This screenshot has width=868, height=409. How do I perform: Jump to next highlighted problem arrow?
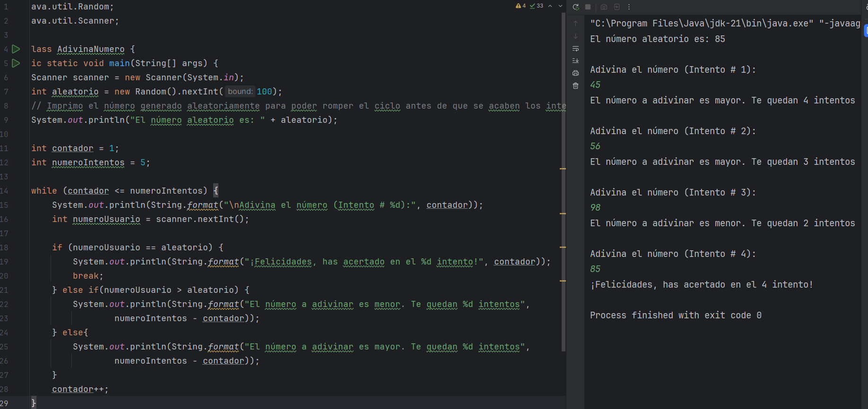[561, 6]
